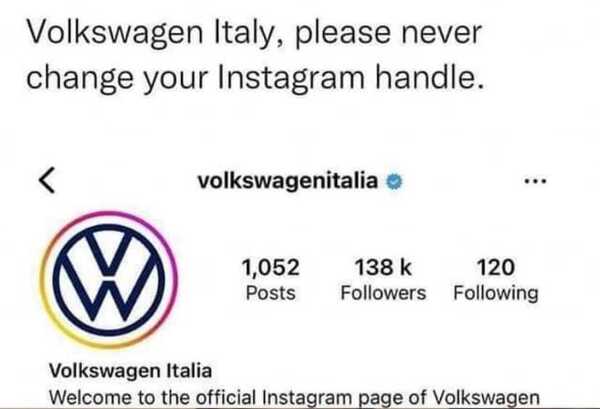The width and height of the screenshot is (600, 409).
Task: Click the tweet text Volkswagen Italy line
Action: coord(254,33)
